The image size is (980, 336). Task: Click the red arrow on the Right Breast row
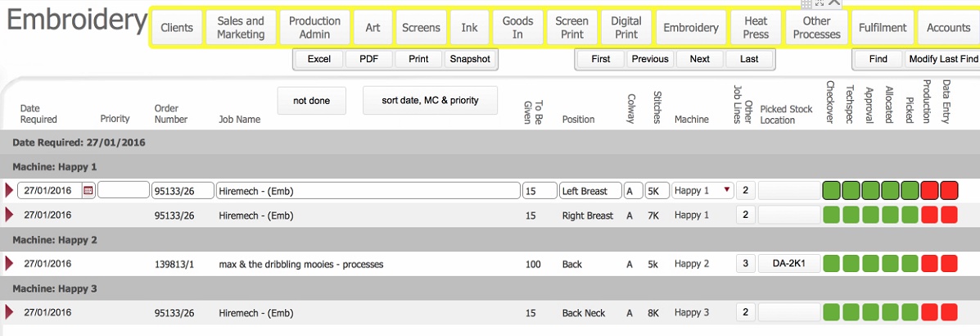coord(10,215)
